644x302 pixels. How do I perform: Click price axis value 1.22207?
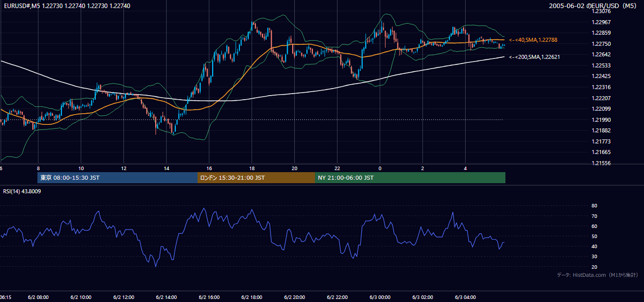600,98
